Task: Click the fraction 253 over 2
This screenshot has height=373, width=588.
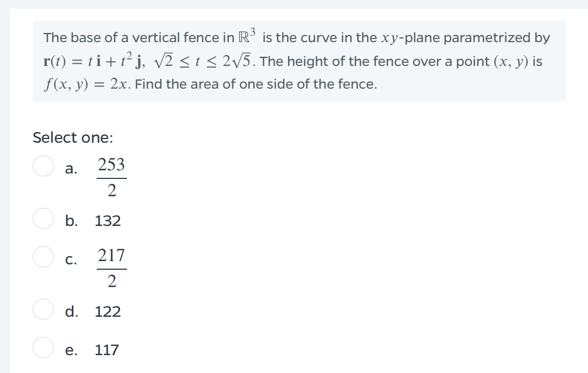Action: [x=111, y=176]
